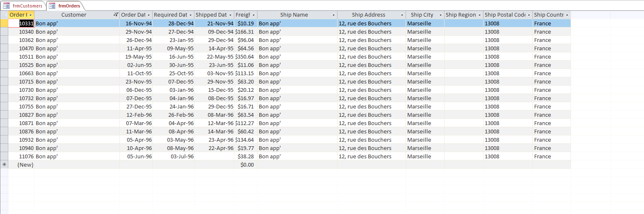644x214 pixels.
Task: Click the $350.64 freight cell
Action: point(245,57)
